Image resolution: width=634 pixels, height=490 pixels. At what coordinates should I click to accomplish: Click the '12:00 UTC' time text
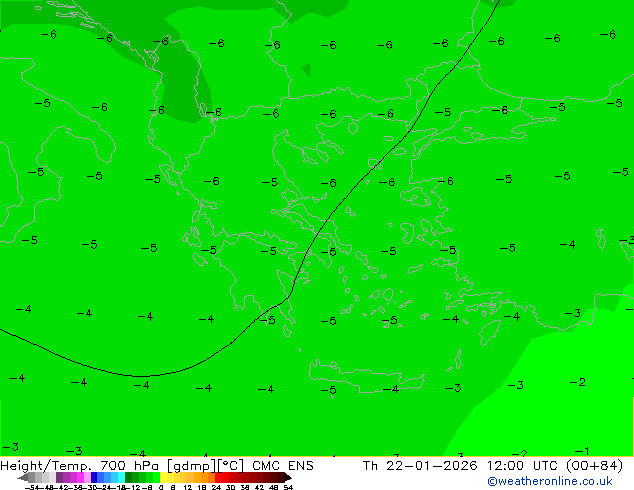pyautogui.click(x=522, y=466)
